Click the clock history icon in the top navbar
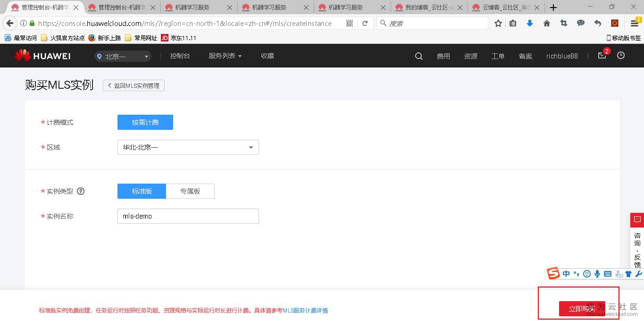This screenshot has width=644, height=321. coord(621,56)
